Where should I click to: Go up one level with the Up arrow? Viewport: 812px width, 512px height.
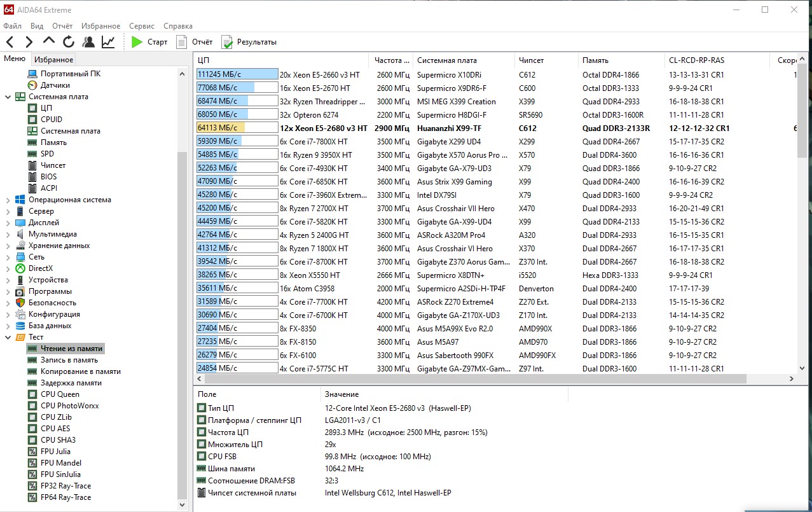[49, 42]
